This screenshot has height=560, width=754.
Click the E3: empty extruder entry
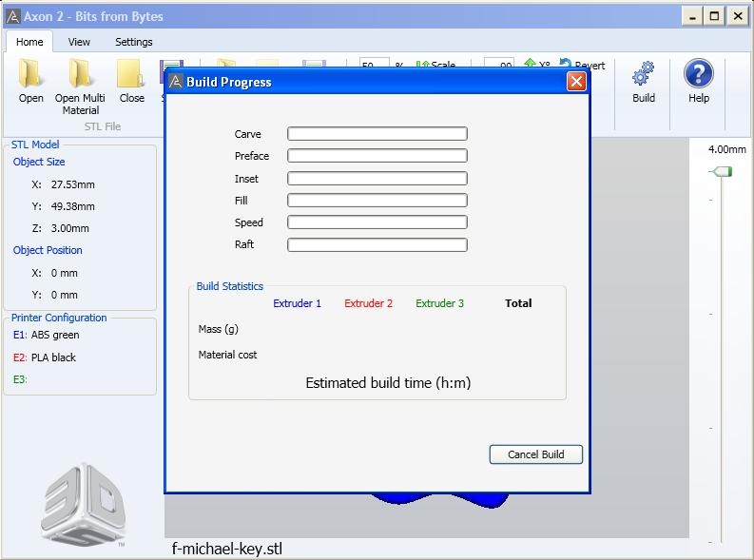click(20, 379)
